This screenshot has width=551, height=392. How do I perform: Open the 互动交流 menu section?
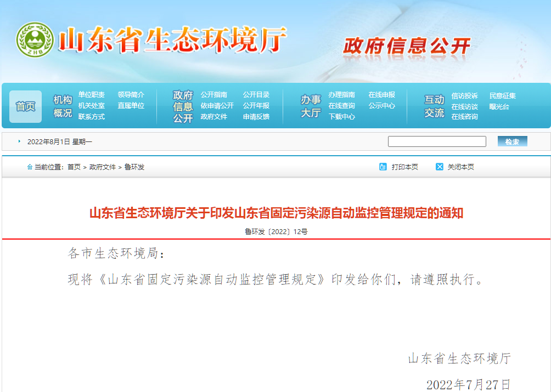click(433, 104)
